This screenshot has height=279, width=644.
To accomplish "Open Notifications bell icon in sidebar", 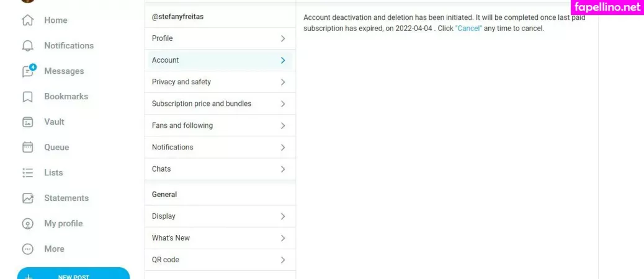I will click(27, 46).
